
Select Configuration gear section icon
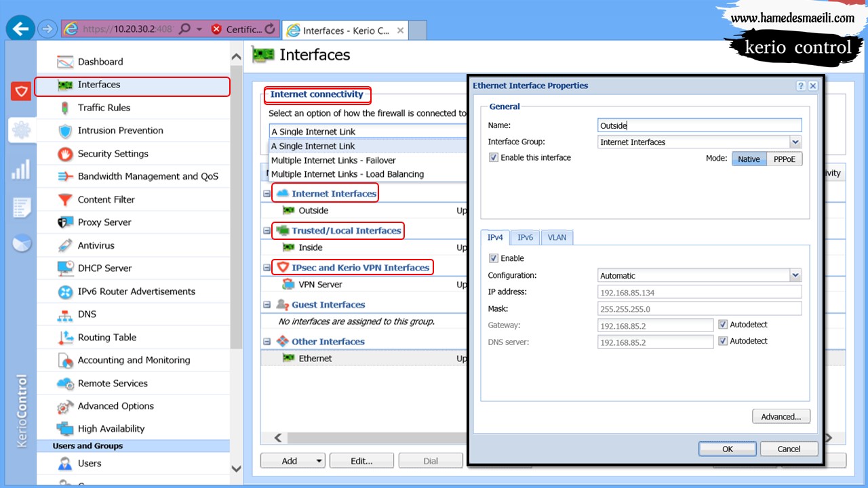tap(21, 129)
